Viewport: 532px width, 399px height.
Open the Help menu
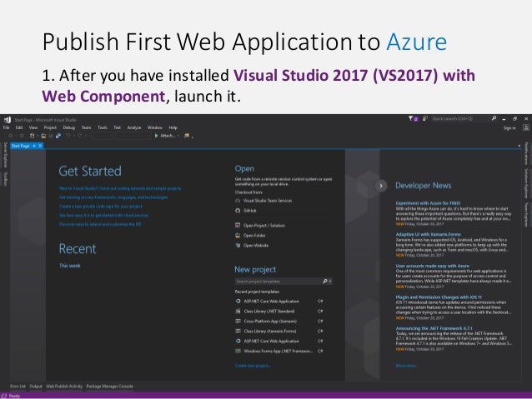coord(173,127)
